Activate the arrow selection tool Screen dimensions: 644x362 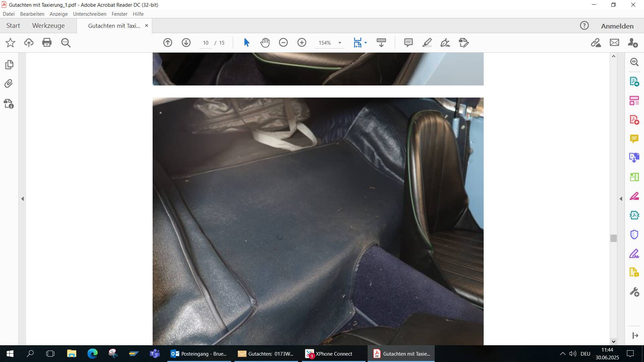[247, 43]
